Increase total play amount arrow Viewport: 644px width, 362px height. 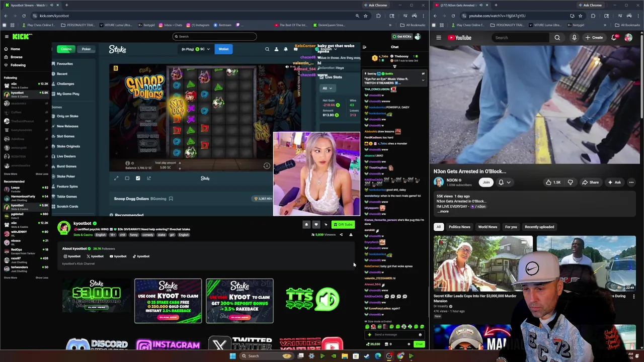point(179,163)
